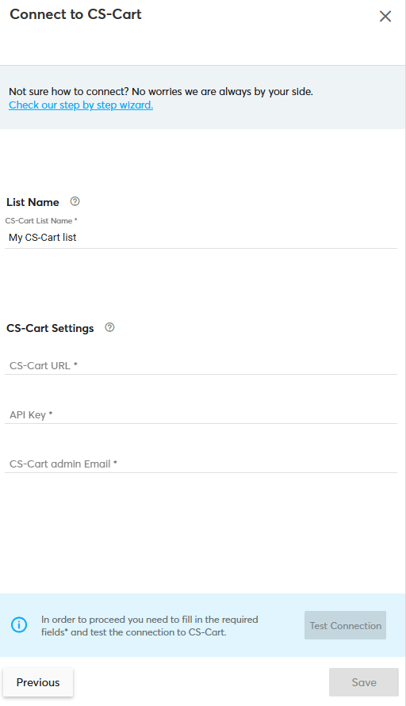The height and width of the screenshot is (706, 406).
Task: Select the API Key input field
Action: (x=201, y=414)
